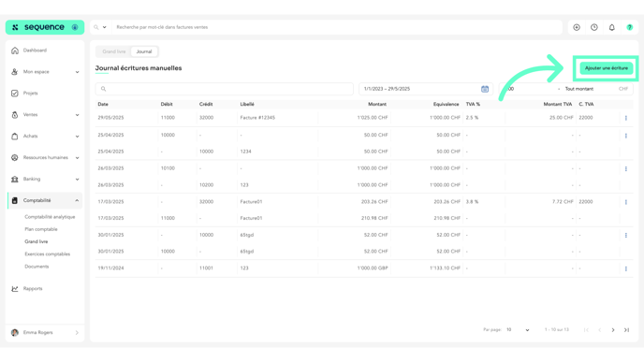The image size is (644, 362).
Task: Click the Comptabilité calculator icon
Action: [15, 200]
